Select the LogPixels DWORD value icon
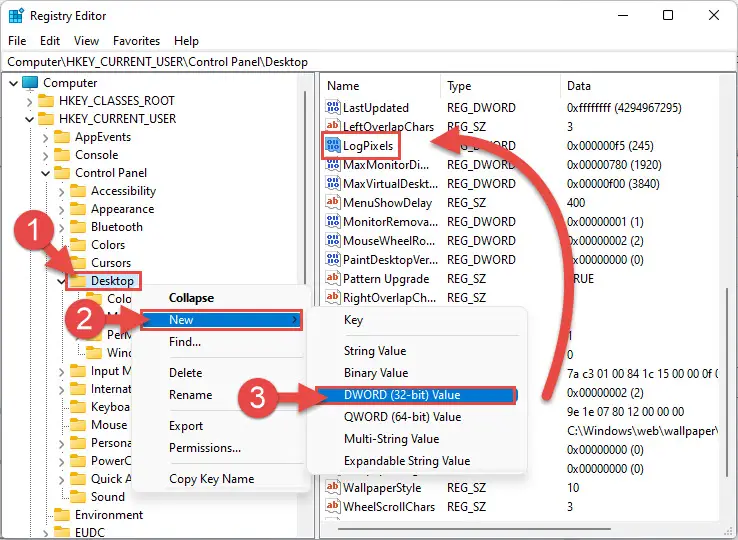 tap(333, 145)
